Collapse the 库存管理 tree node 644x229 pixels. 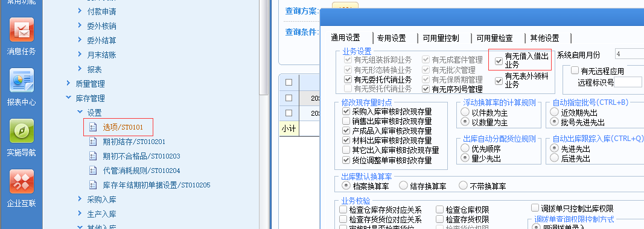point(68,98)
